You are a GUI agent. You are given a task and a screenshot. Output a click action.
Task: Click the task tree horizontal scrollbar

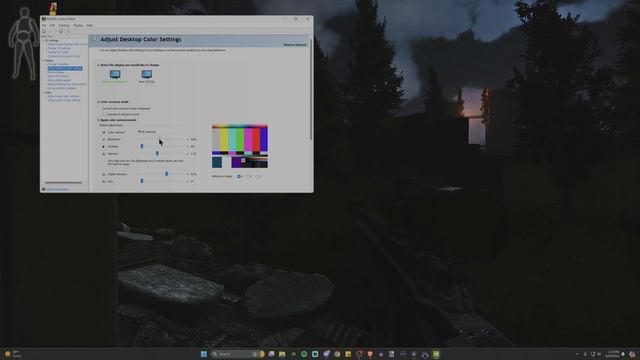(63, 182)
